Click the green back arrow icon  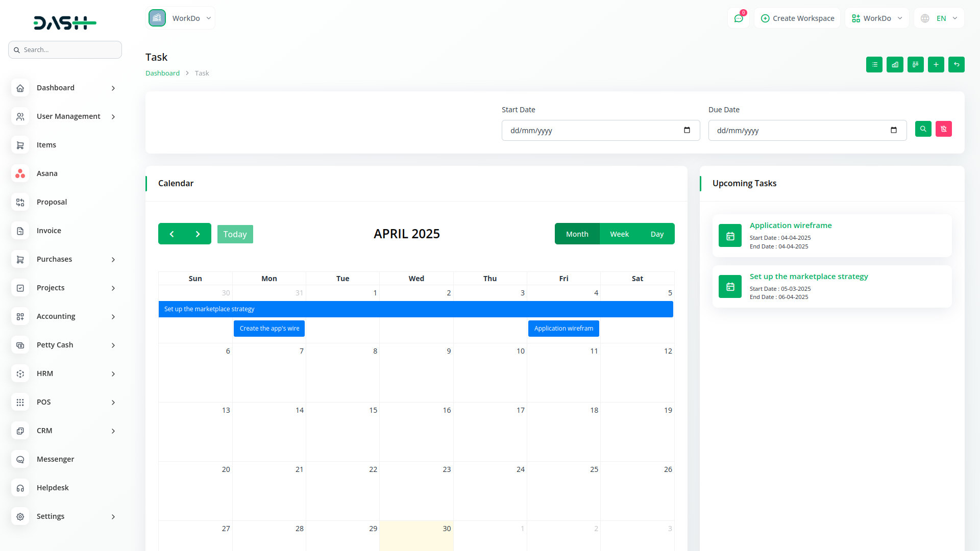point(957,64)
